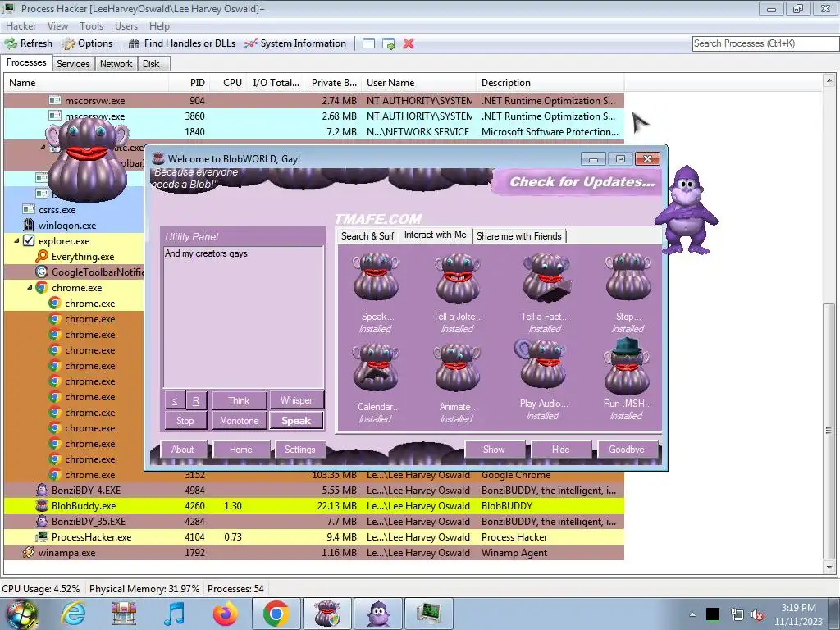Screen dimensions: 840x630
Task: Open the Calendar... blob icon
Action: [376, 367]
